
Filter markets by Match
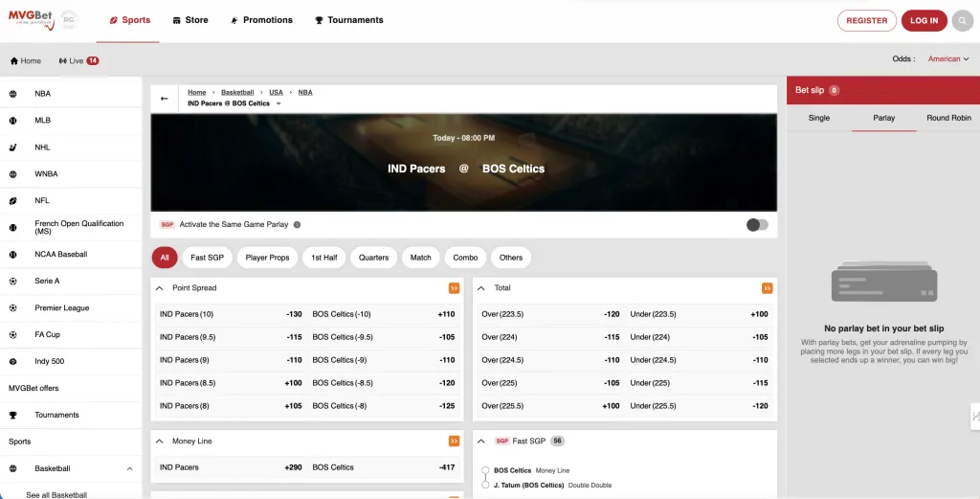pos(421,258)
